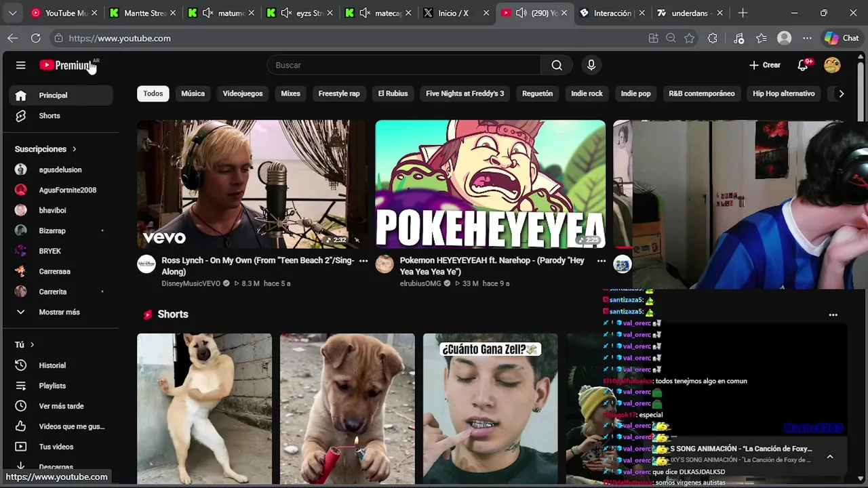Select the Freestyle rap chip
868x488 pixels.
point(339,94)
